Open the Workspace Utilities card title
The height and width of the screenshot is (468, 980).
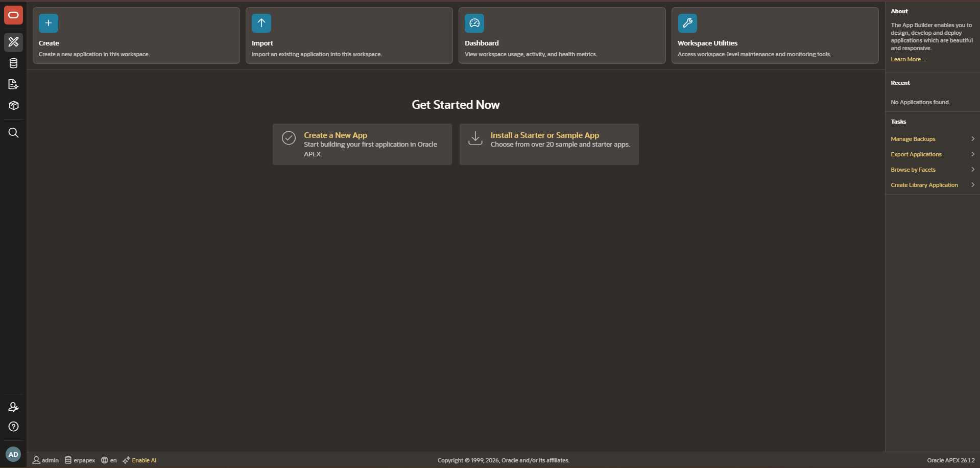tap(707, 43)
